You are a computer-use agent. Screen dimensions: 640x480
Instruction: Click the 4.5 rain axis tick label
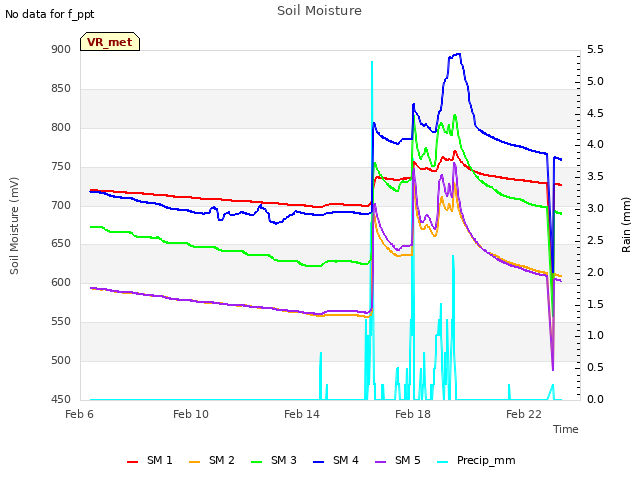pyautogui.click(x=595, y=113)
